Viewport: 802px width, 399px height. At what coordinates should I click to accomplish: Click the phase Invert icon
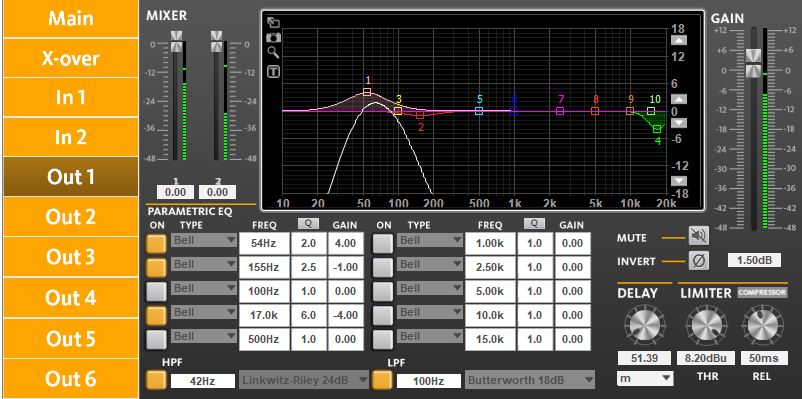tap(699, 260)
